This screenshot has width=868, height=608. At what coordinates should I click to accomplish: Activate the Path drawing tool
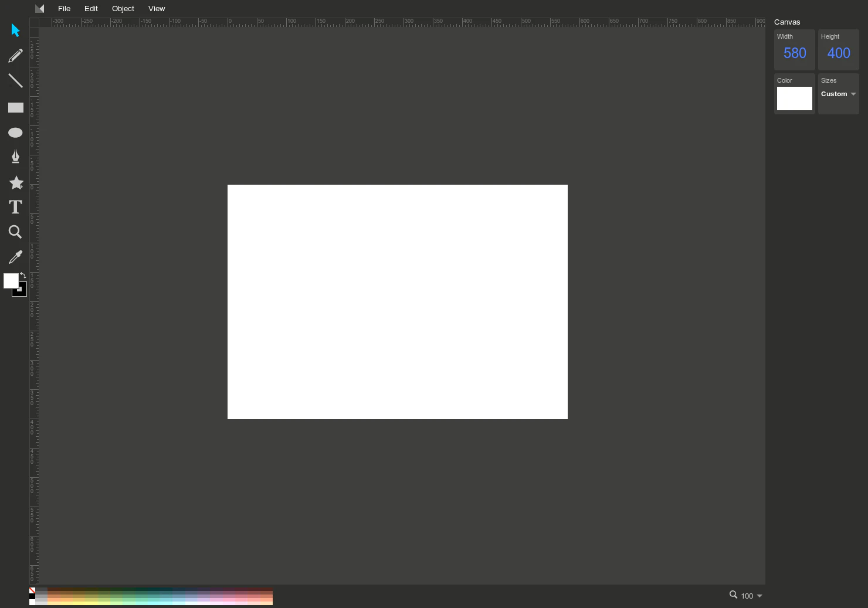15,157
